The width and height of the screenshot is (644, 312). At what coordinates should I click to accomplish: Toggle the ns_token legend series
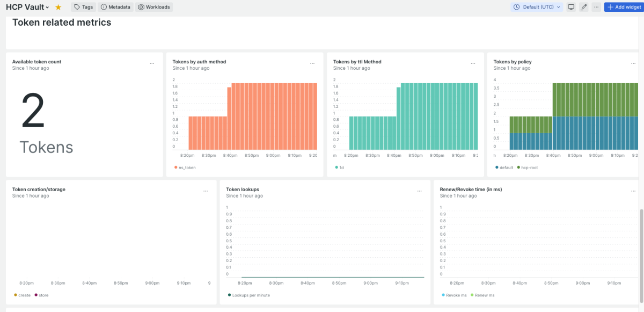(187, 168)
